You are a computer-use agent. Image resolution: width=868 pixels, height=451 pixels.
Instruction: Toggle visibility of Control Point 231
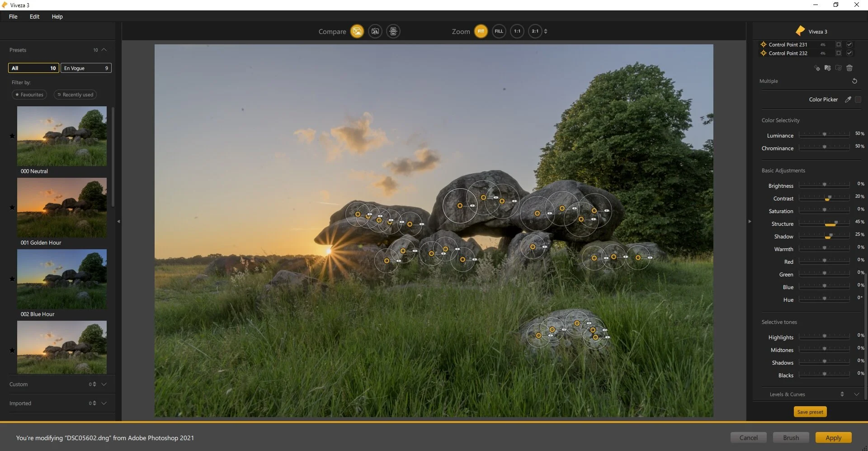click(x=850, y=44)
